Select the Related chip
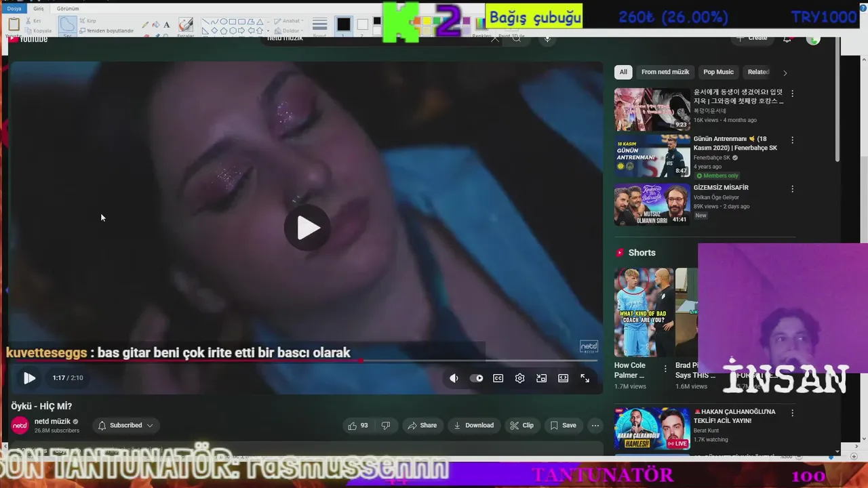Viewport: 868px width, 488px height. click(758, 73)
